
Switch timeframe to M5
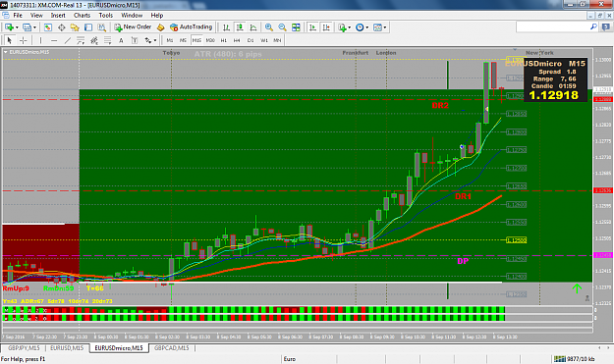183,40
